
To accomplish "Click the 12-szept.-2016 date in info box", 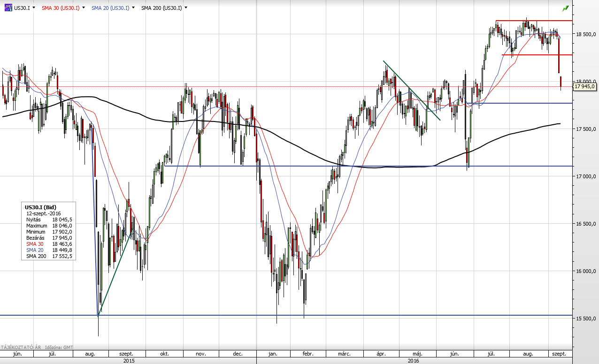I will click(44, 213).
